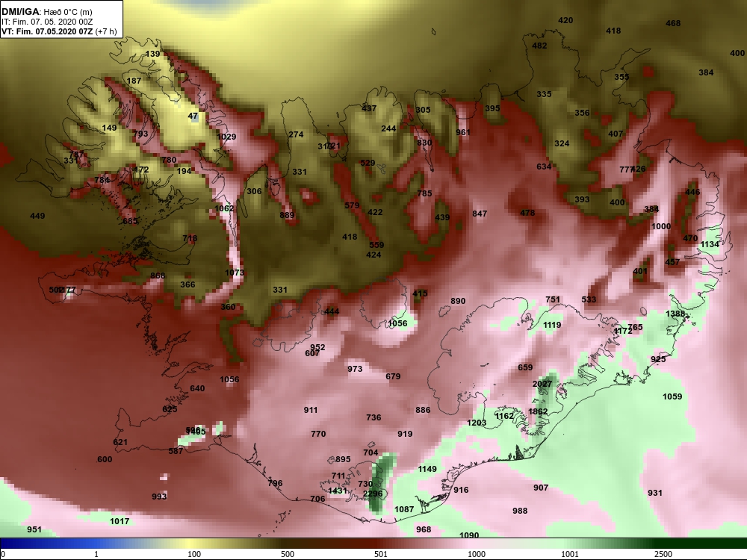Click the 1388 value near the east coast
This screenshot has height=560, width=747.
pos(675,314)
